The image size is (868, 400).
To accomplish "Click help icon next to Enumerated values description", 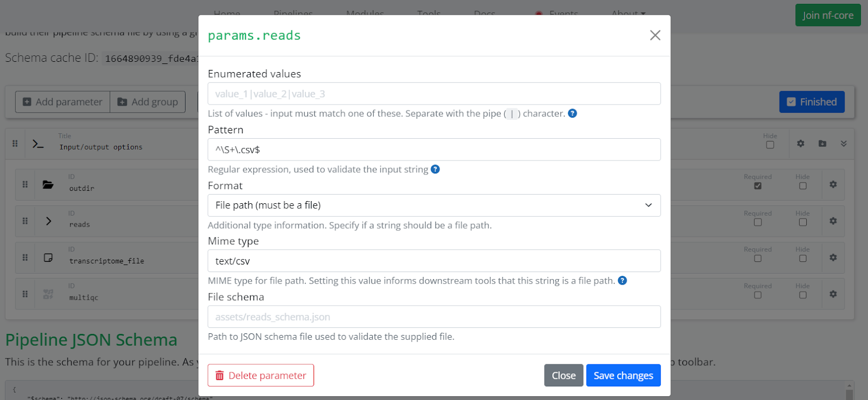I will 572,113.
